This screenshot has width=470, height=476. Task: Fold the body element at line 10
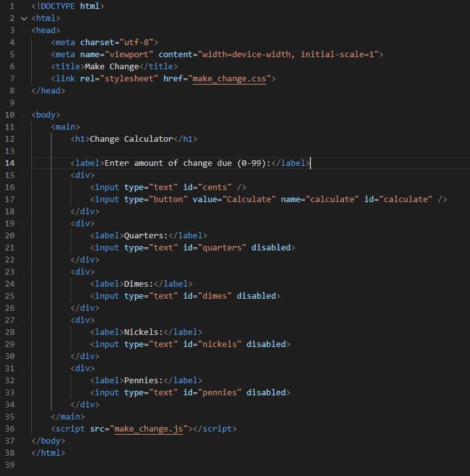point(24,115)
